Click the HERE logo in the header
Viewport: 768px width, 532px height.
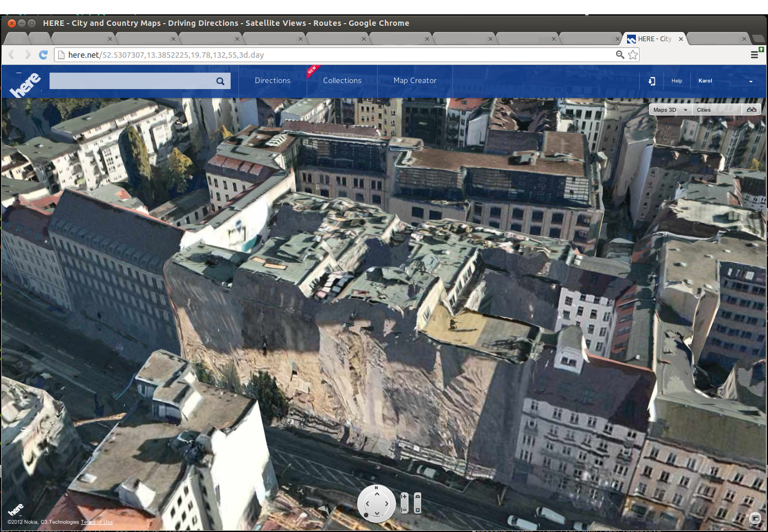25,84
